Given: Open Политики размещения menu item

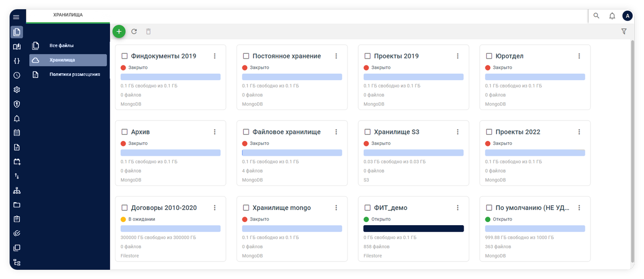Looking at the screenshot, I should (75, 74).
